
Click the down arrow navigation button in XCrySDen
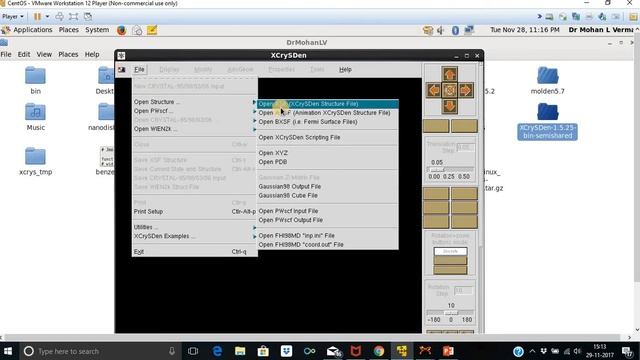tap(450, 106)
